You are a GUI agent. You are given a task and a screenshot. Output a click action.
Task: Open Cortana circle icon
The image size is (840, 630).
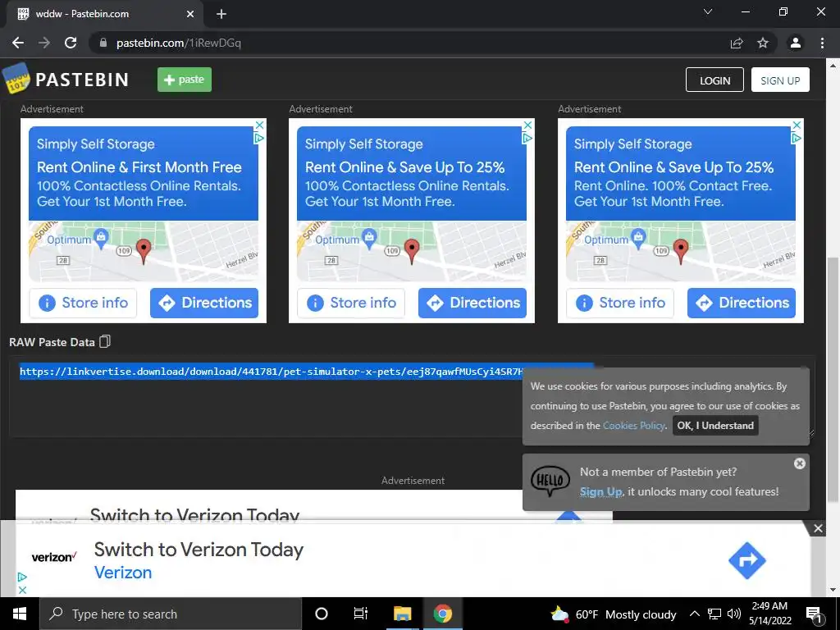click(x=322, y=614)
